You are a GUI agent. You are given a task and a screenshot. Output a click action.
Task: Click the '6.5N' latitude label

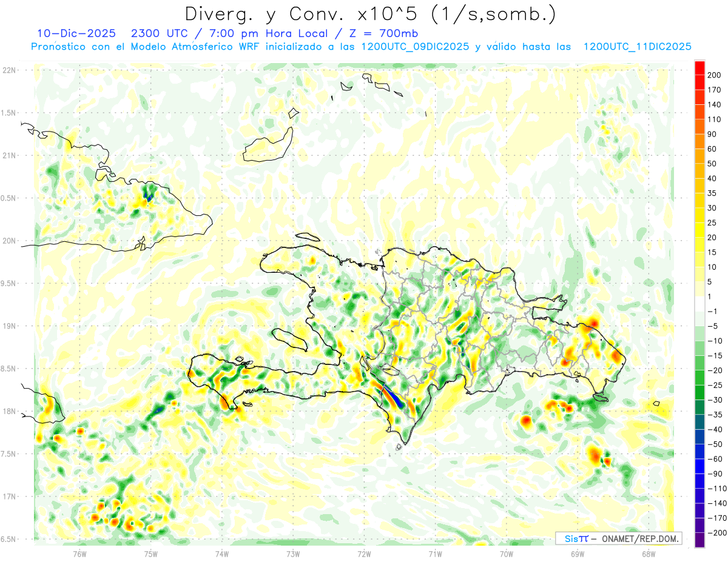pyautogui.click(x=8, y=540)
